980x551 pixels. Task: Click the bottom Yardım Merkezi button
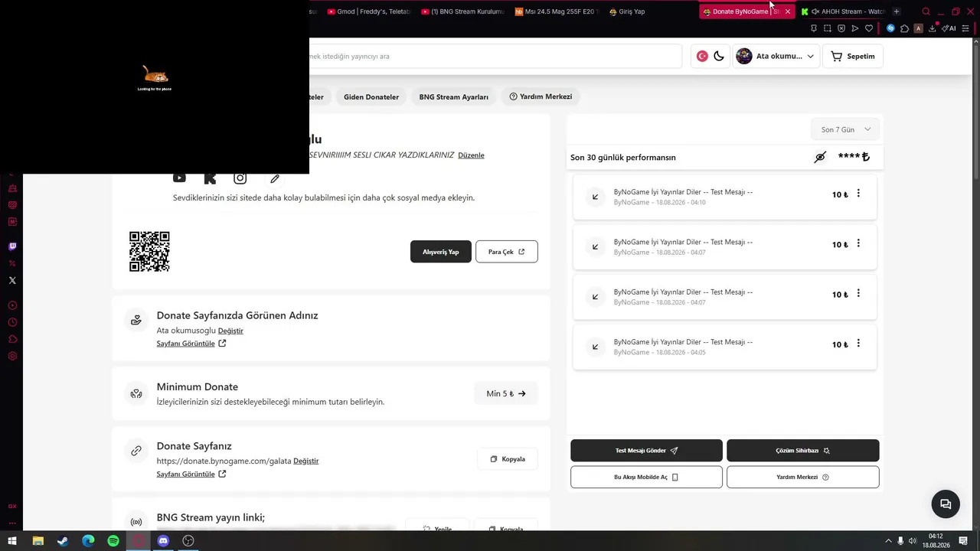point(803,477)
